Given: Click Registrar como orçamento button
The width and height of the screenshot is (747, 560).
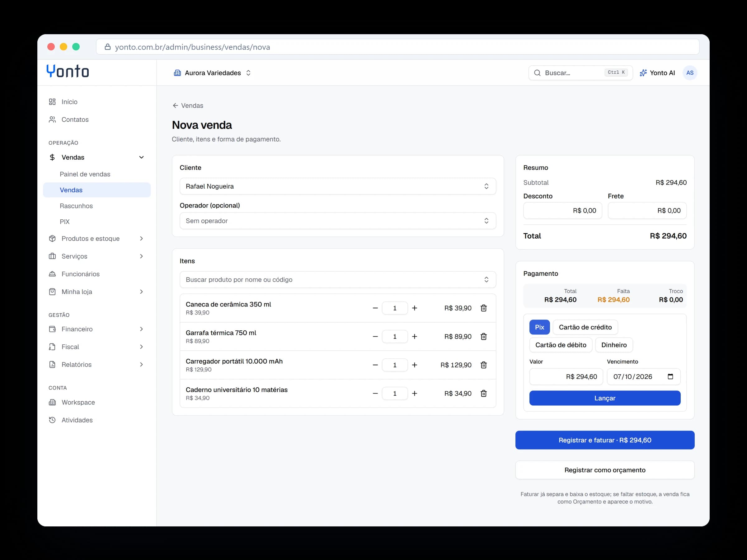Looking at the screenshot, I should 605,470.
